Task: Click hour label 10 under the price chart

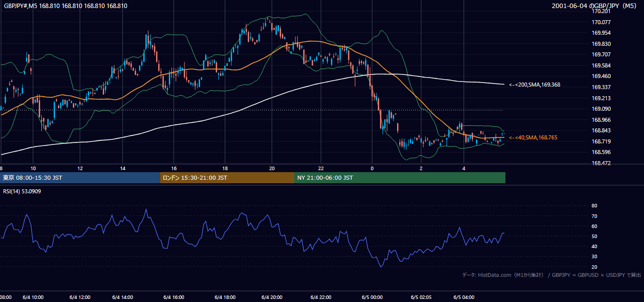Action: (33, 168)
